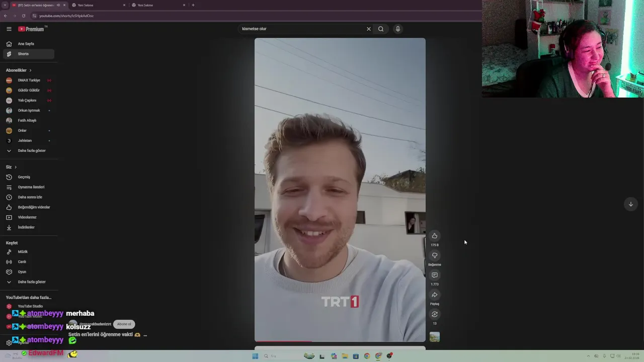Screen dimensions: 644x362
Task: Expand Daha fazla göster under subscriptions
Action: (28, 151)
